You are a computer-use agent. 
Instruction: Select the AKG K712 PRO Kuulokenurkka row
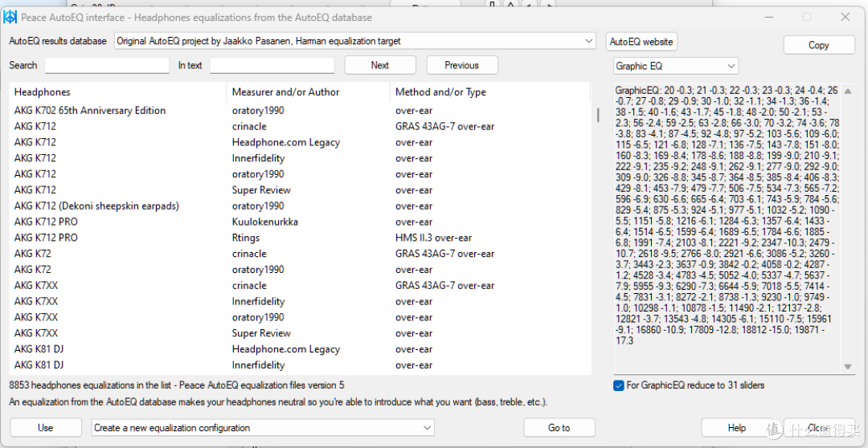pyautogui.click(x=300, y=222)
